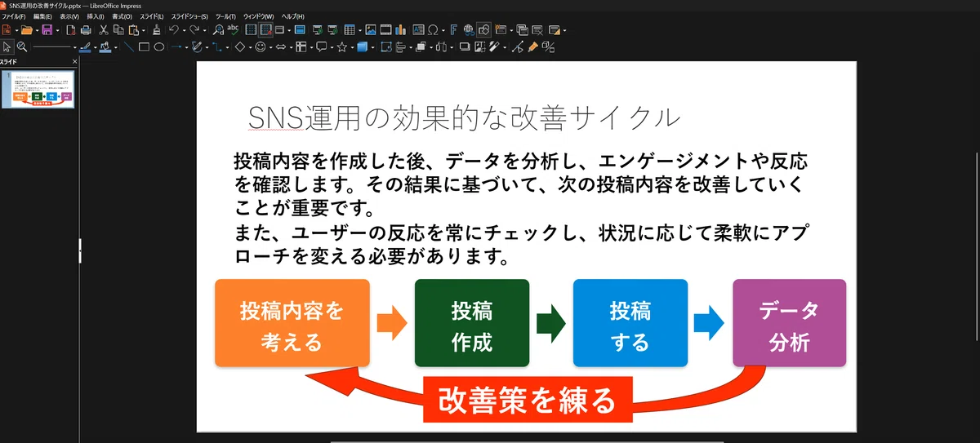Screen dimensions: 980x443
Task: Expand the Stars and Banners dropdown
Action: 352,47
